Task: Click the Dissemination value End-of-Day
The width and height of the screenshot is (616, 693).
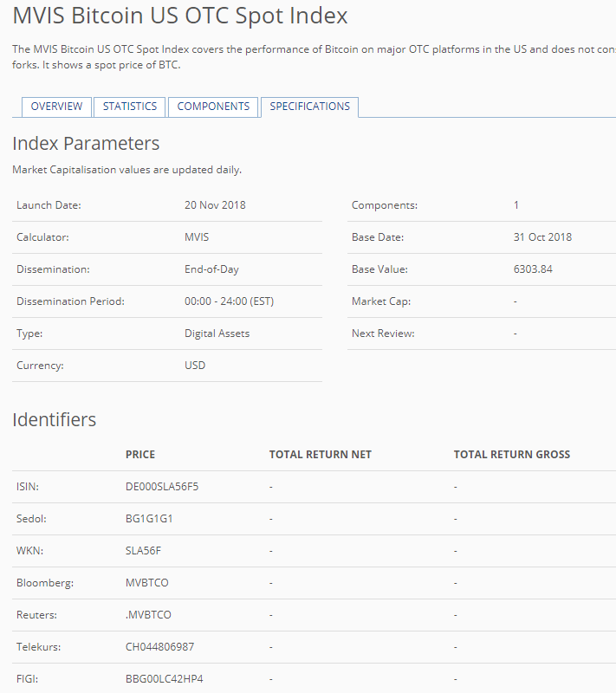Action: pos(211,269)
